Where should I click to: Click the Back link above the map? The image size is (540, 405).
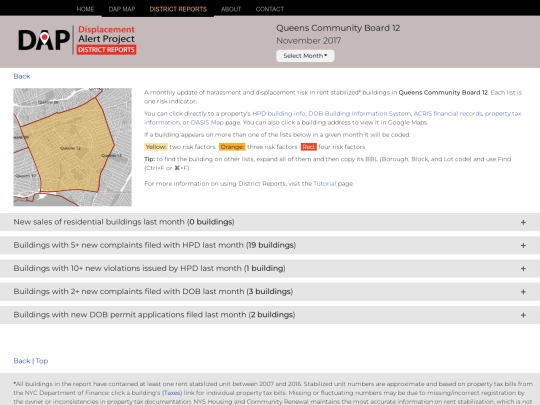(22, 76)
